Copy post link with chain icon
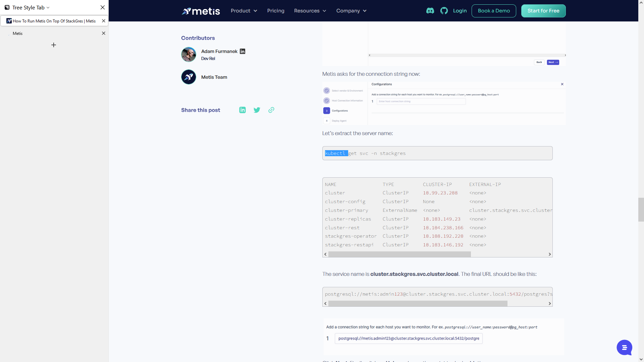644x362 pixels. [271, 110]
